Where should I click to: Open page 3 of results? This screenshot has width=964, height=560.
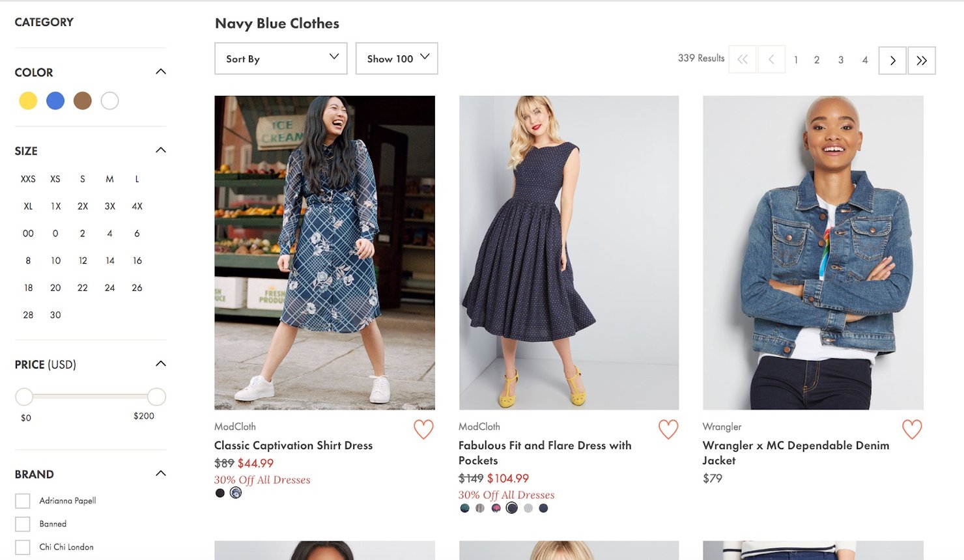(x=841, y=60)
